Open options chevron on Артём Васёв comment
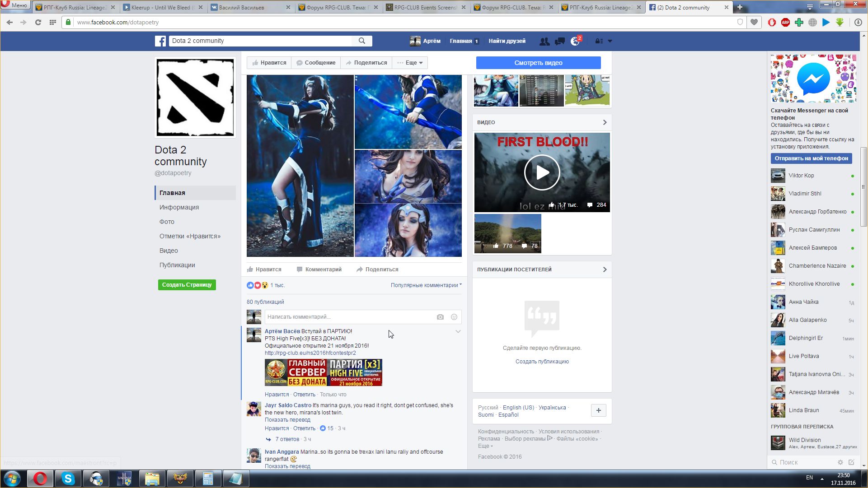 [x=458, y=331]
